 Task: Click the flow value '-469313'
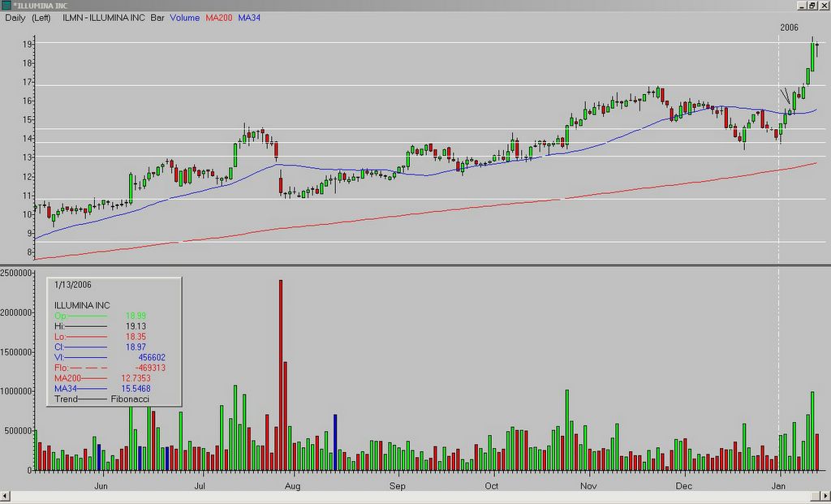150,368
